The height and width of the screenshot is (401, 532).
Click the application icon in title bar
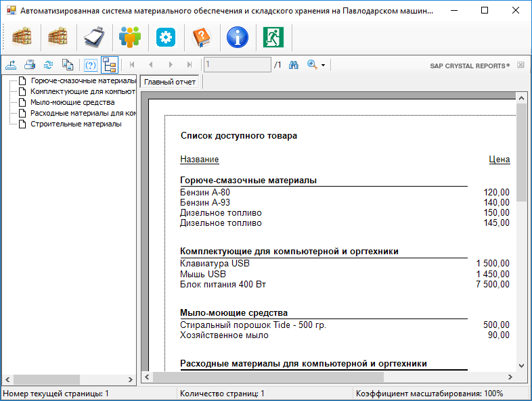(12, 11)
